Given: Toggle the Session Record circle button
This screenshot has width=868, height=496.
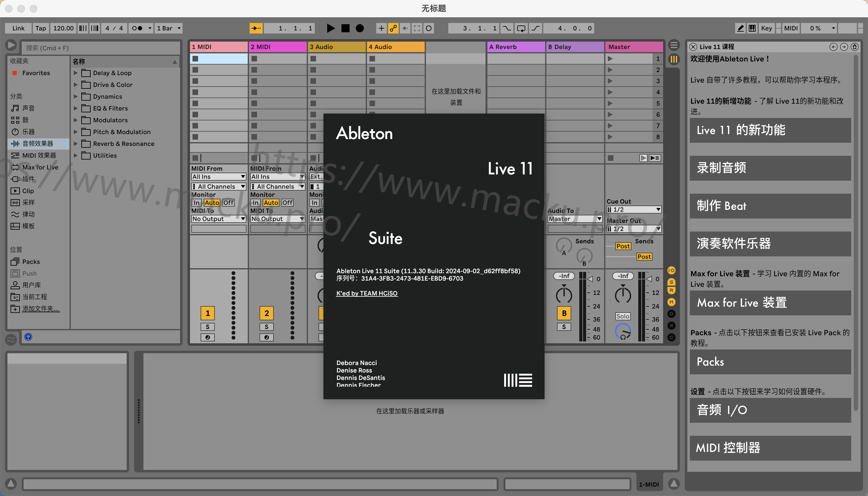Looking at the screenshot, I should click(429, 28).
